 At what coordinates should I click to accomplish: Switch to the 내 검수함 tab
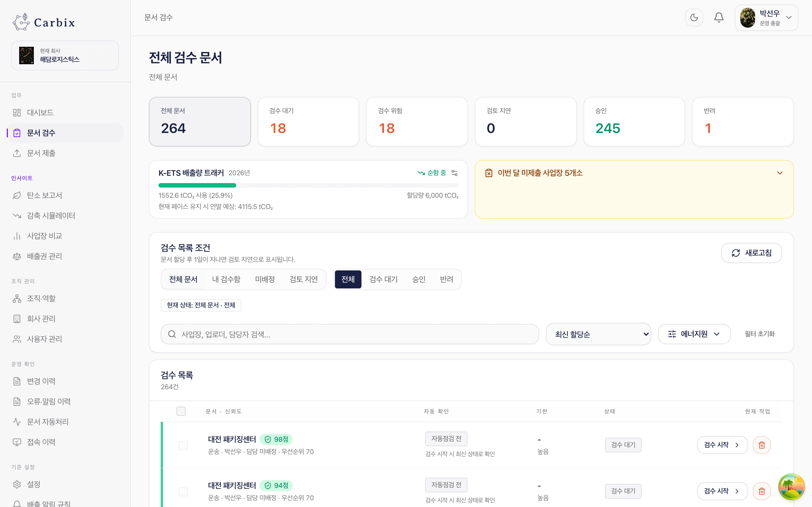point(226,279)
